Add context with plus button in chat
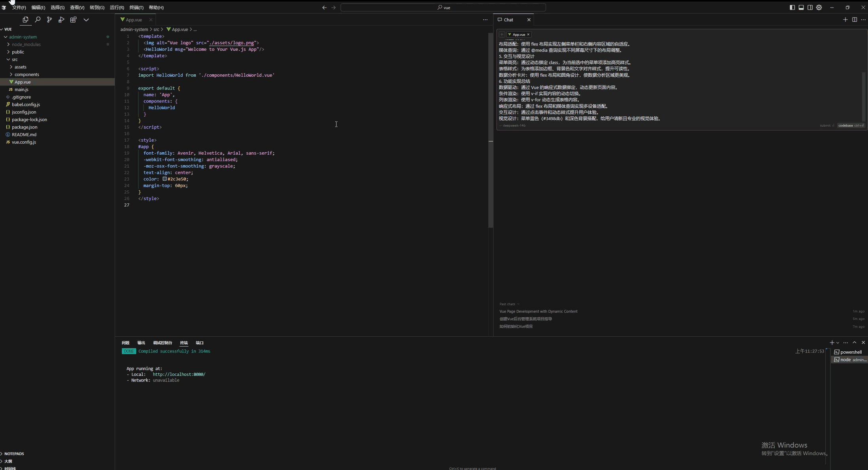The image size is (868, 470). tap(502, 34)
